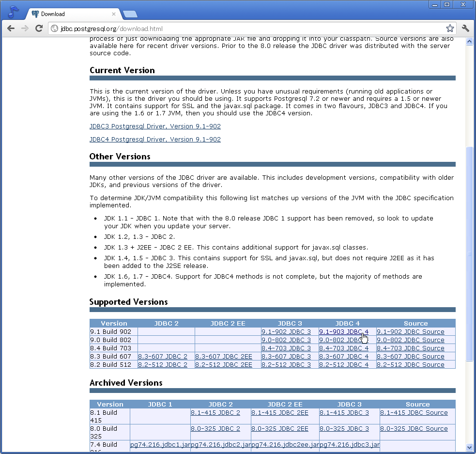Click the forward navigation arrow
476x454 pixels.
tap(25, 28)
